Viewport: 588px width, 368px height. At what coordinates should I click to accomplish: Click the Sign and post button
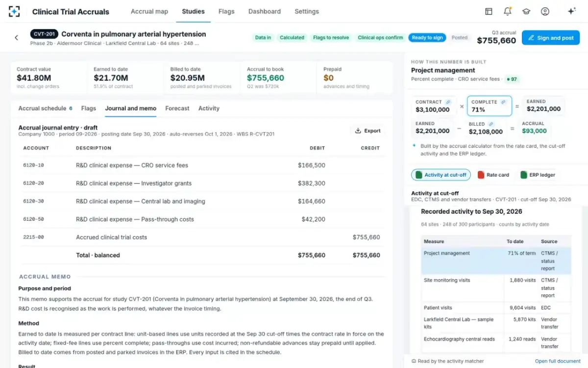pyautogui.click(x=551, y=38)
